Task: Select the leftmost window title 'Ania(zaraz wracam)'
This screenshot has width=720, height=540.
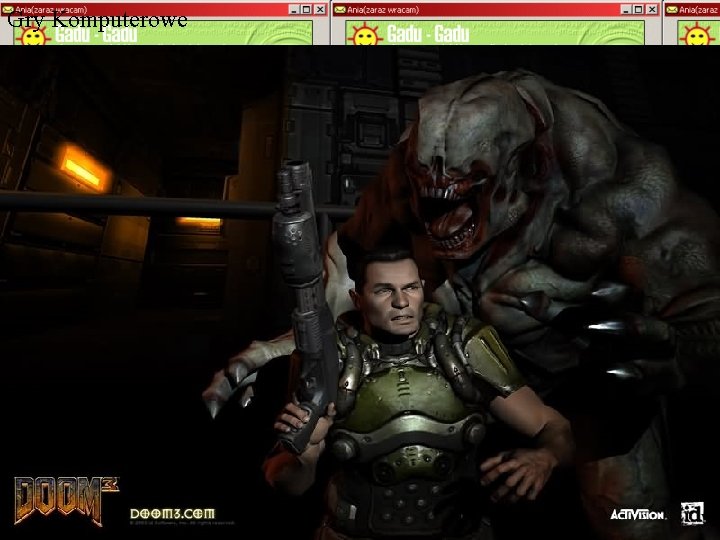Action: 51,10
